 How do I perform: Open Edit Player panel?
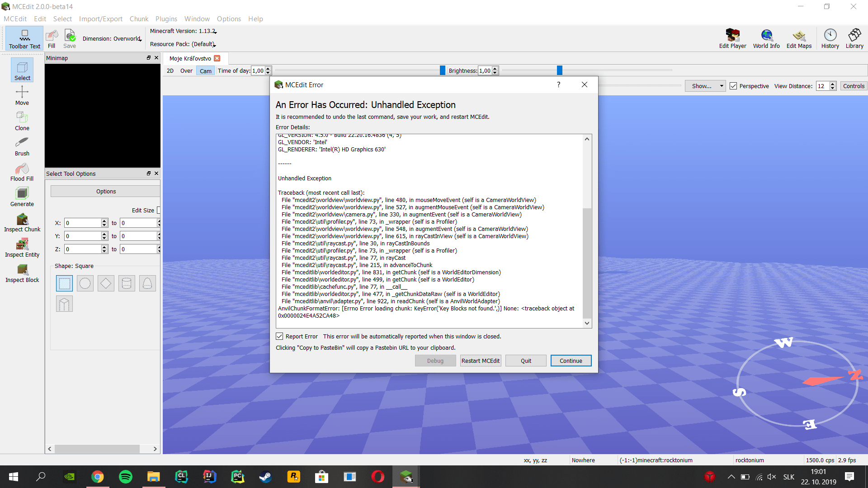tap(732, 38)
